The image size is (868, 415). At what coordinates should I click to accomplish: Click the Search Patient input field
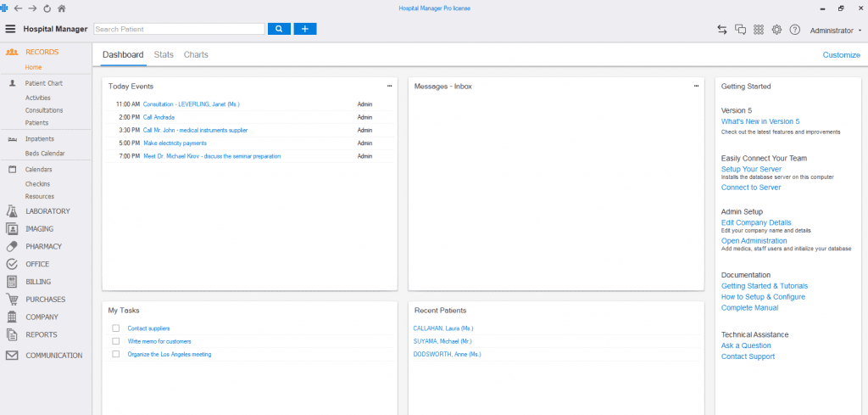pyautogui.click(x=179, y=29)
